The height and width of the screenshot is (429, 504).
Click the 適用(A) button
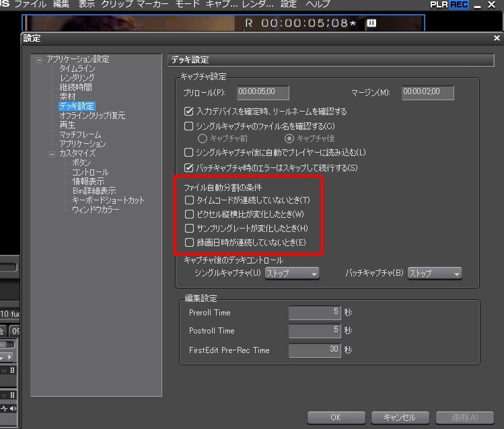pos(465,418)
